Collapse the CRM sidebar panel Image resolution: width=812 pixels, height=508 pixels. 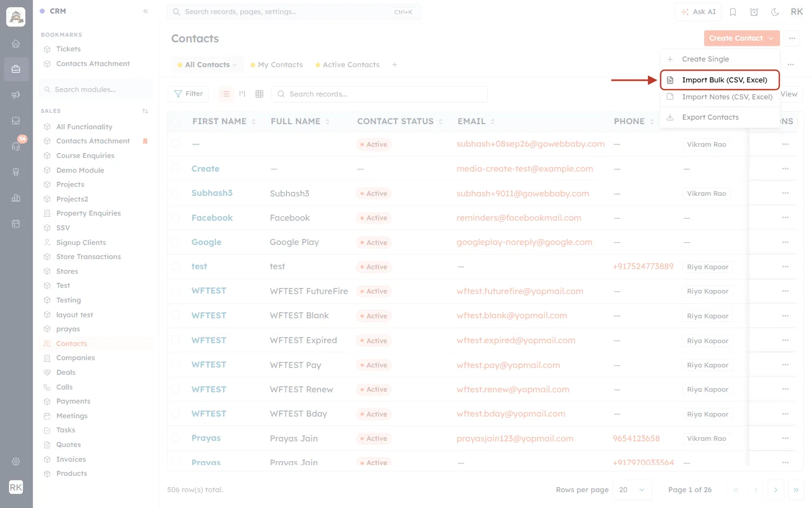click(x=145, y=11)
